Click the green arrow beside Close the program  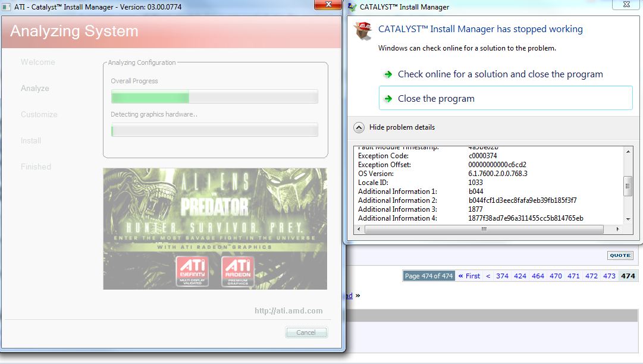tap(387, 99)
